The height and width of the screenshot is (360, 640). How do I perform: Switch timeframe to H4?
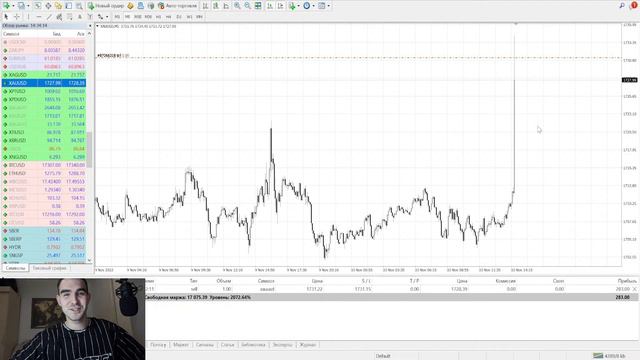pyautogui.click(x=169, y=17)
